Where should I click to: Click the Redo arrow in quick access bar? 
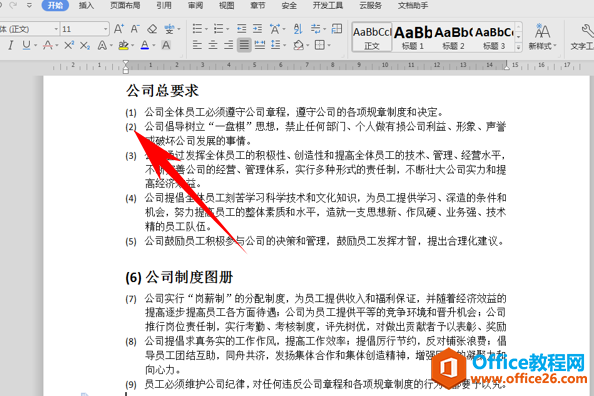tap(13, 5)
